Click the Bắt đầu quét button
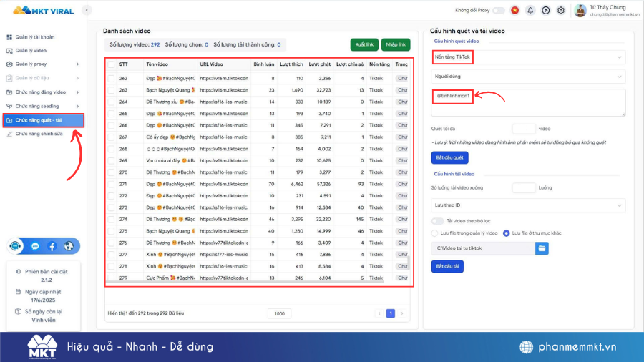 pyautogui.click(x=449, y=157)
